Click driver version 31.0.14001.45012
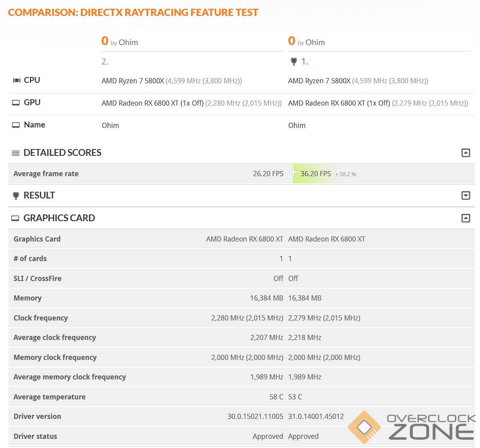 [x=316, y=417]
